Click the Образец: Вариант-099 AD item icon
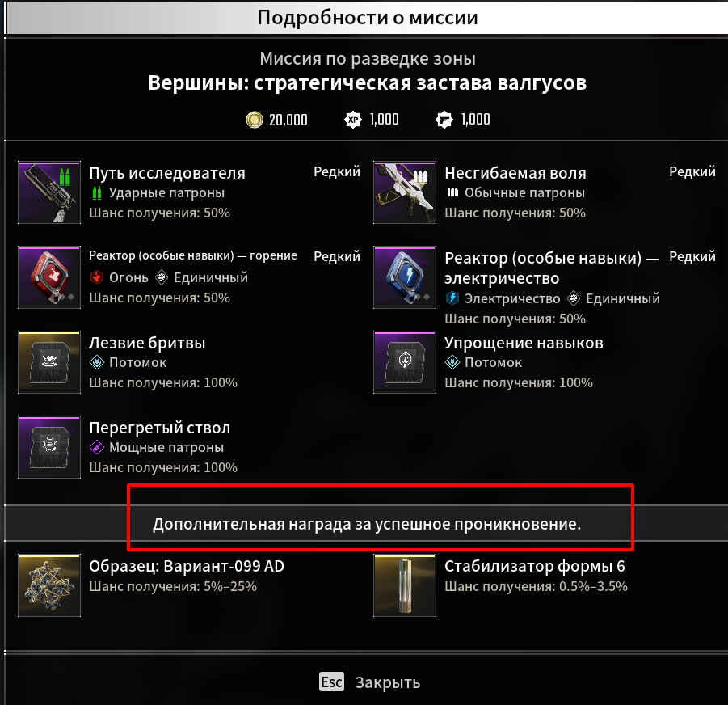 pyautogui.click(x=49, y=585)
